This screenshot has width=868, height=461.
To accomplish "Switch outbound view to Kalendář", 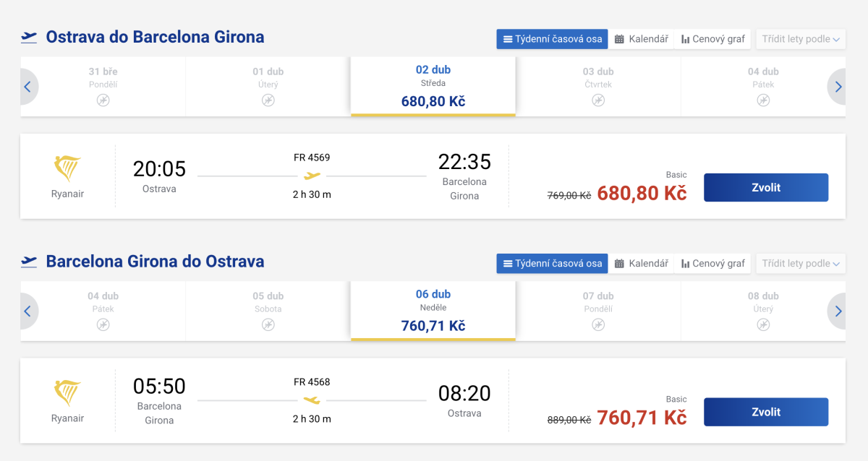I will coord(641,39).
